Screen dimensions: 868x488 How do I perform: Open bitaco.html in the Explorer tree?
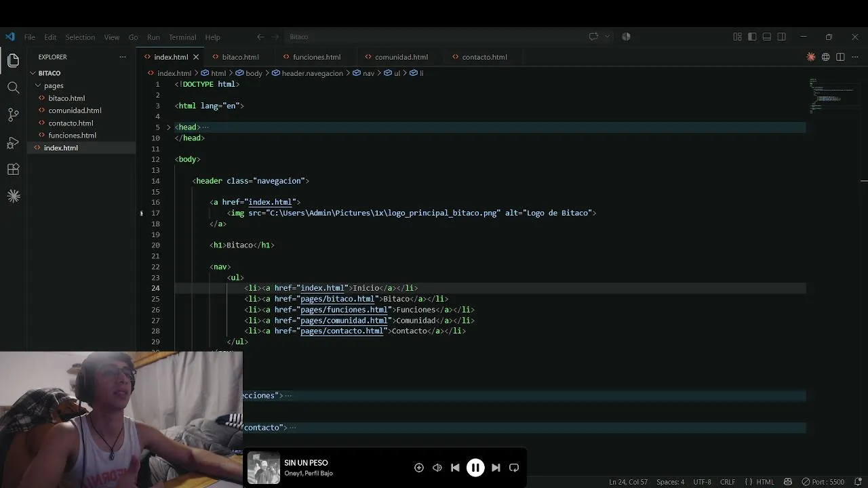[66, 98]
